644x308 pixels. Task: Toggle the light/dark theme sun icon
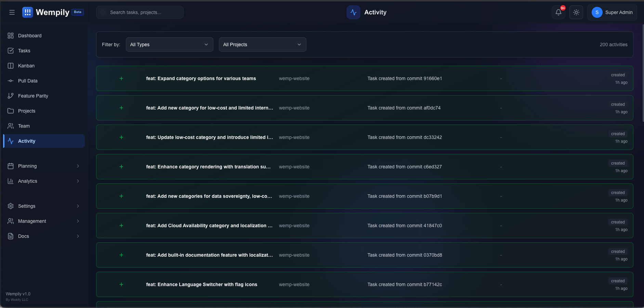coord(576,12)
